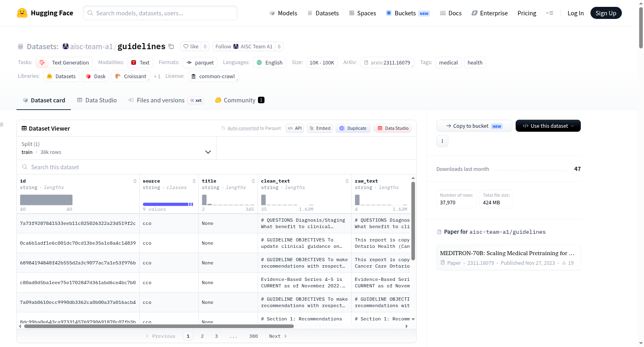644x347 pixels.
Task: Select the Text modality tag
Action: pyautogui.click(x=140, y=62)
